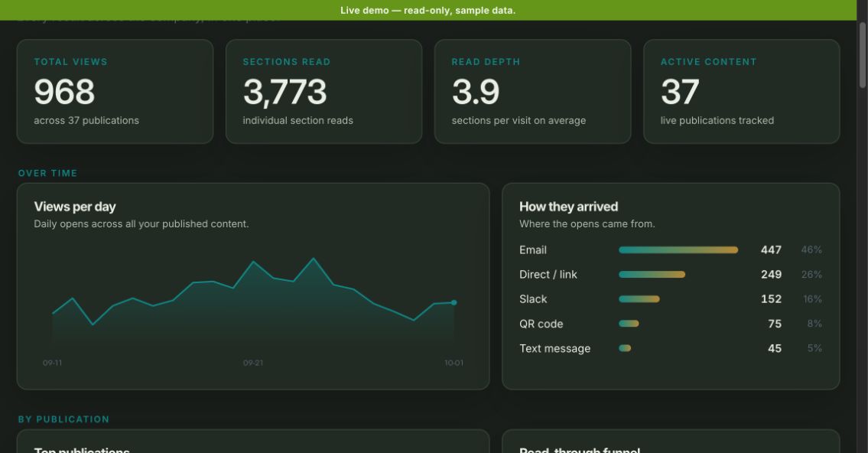Click the 'BY PUBLICATION' section label
The image size is (868, 453).
pyautogui.click(x=63, y=419)
